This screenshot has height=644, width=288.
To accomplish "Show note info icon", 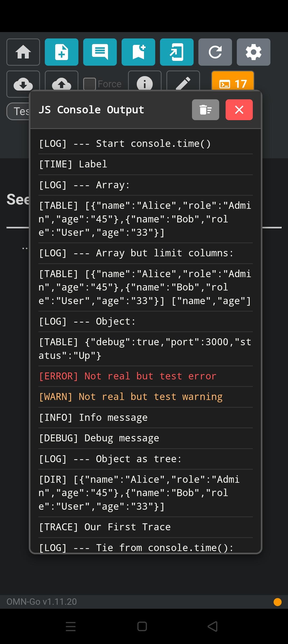I will (x=145, y=81).
